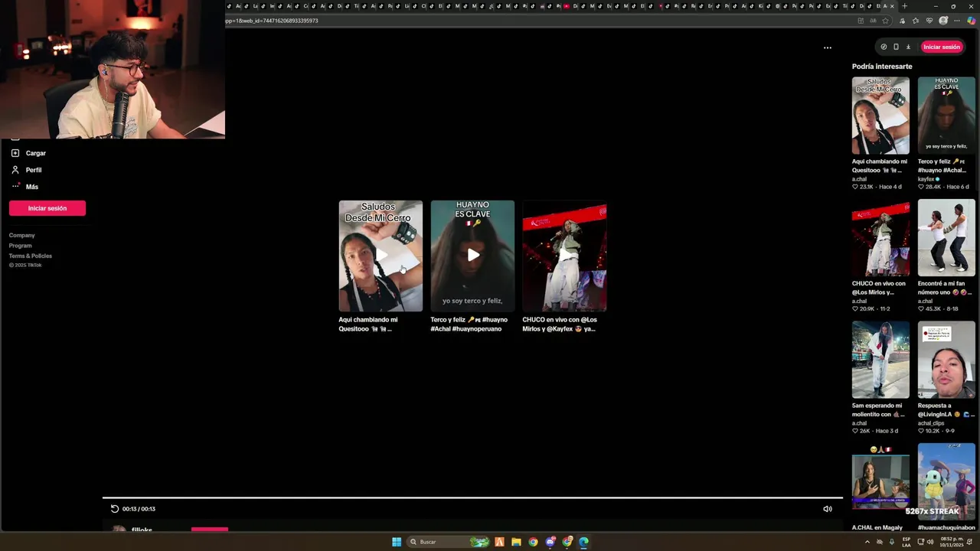Click 'Terco y feliz' caption under center video
Screen dimensions: 980x551
[x=469, y=324]
